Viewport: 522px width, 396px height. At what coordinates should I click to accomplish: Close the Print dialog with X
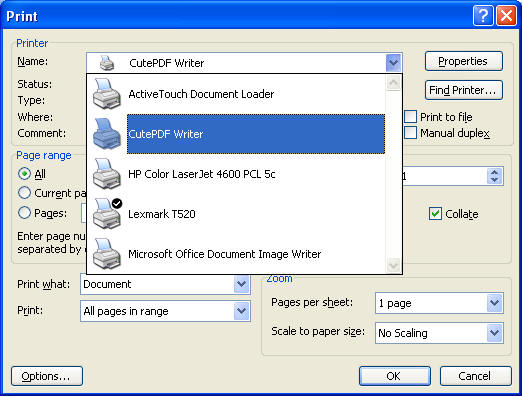(x=506, y=15)
